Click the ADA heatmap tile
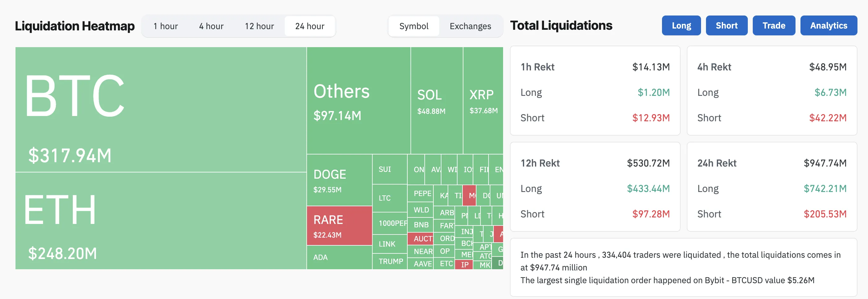 coord(337,257)
